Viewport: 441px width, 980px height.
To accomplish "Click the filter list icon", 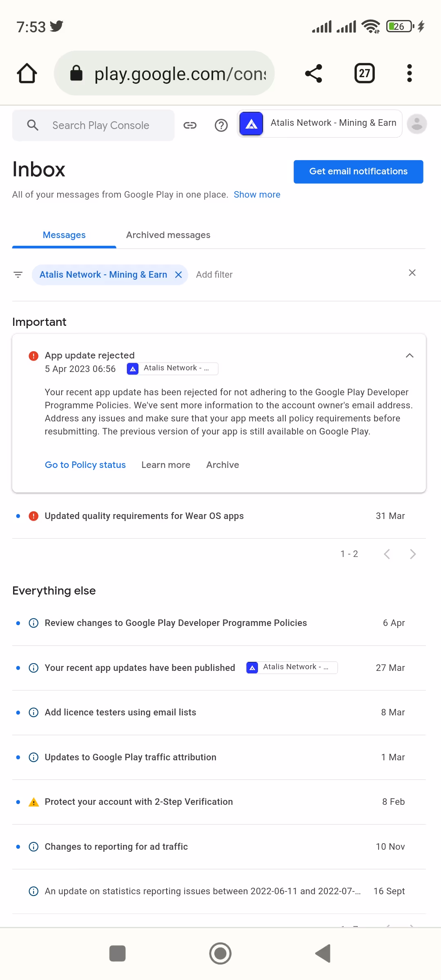I will point(18,275).
